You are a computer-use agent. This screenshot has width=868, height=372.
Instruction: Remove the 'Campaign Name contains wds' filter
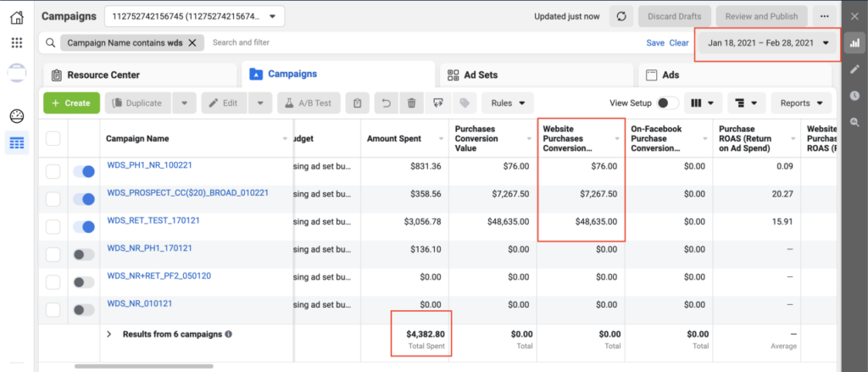point(192,42)
